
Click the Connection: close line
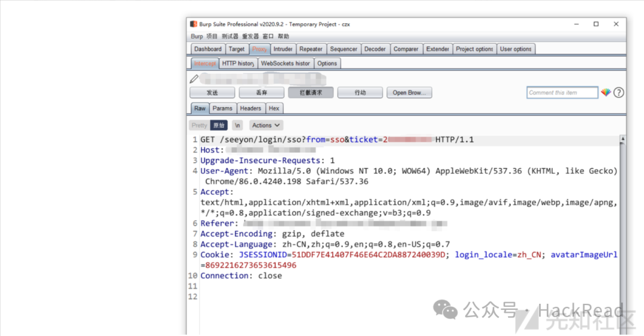pos(241,276)
